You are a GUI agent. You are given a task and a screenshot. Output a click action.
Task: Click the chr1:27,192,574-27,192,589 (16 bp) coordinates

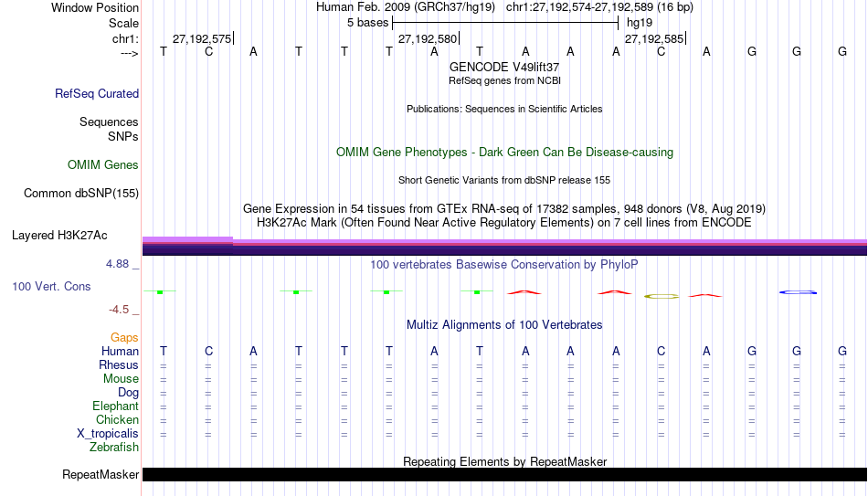click(599, 7)
